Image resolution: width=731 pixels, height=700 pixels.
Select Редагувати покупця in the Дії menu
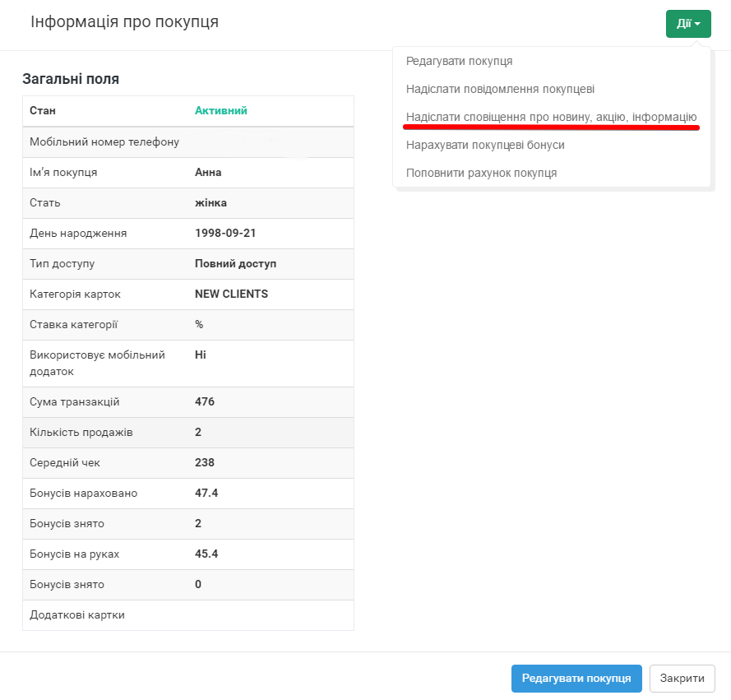pos(459,62)
